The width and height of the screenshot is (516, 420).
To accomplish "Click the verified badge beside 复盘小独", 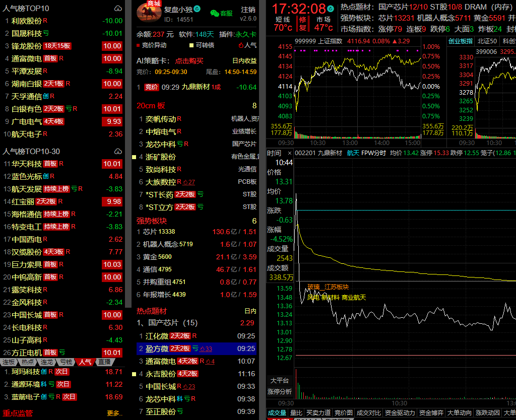I will 197,9.
